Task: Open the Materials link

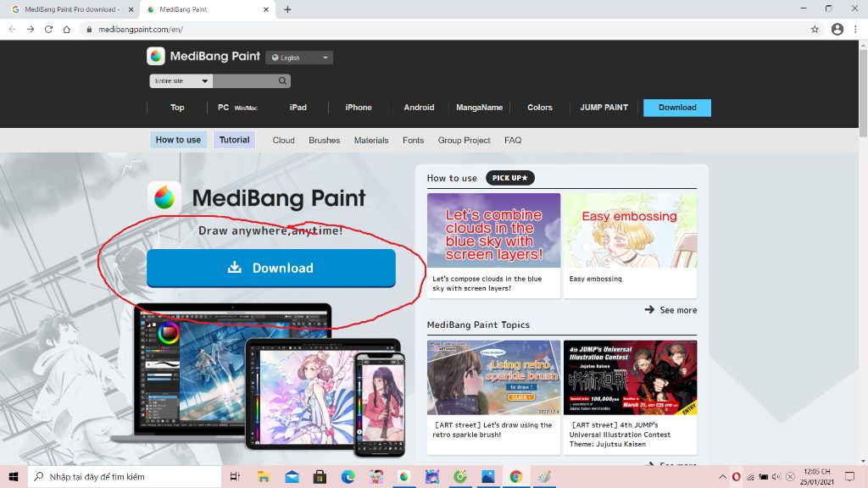Action: 371,141
